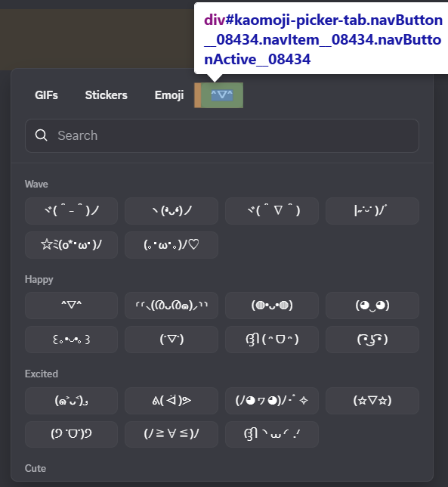Image resolution: width=448 pixels, height=487 pixels.
Task: Pick the (◕‿◕) happy kaomoji
Action: (x=372, y=306)
